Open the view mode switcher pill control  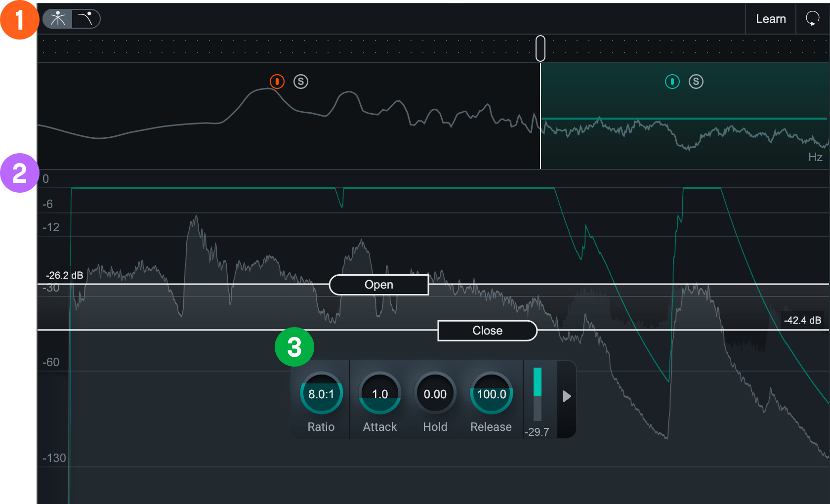72,19
